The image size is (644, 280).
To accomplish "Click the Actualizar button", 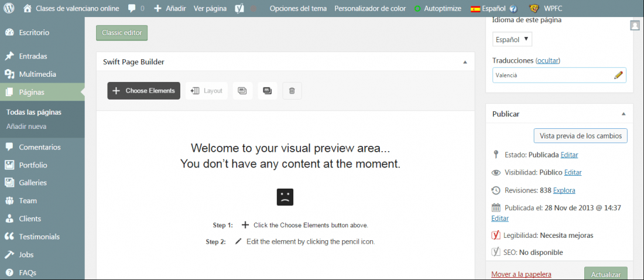I will click(606, 274).
